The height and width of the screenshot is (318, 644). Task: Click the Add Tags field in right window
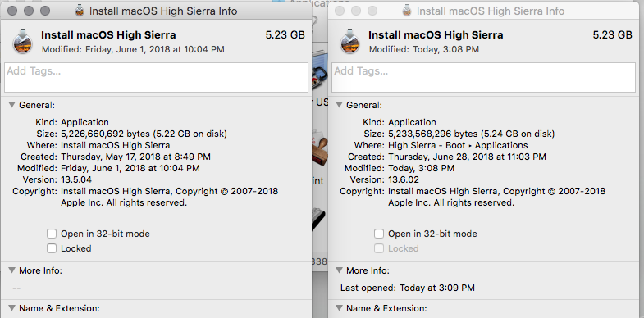483,78
